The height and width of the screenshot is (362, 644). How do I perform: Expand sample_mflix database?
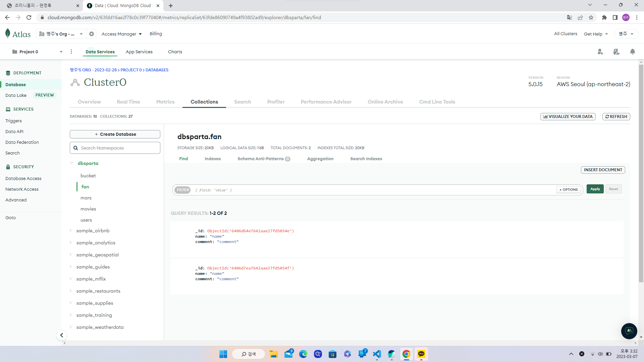(71, 279)
